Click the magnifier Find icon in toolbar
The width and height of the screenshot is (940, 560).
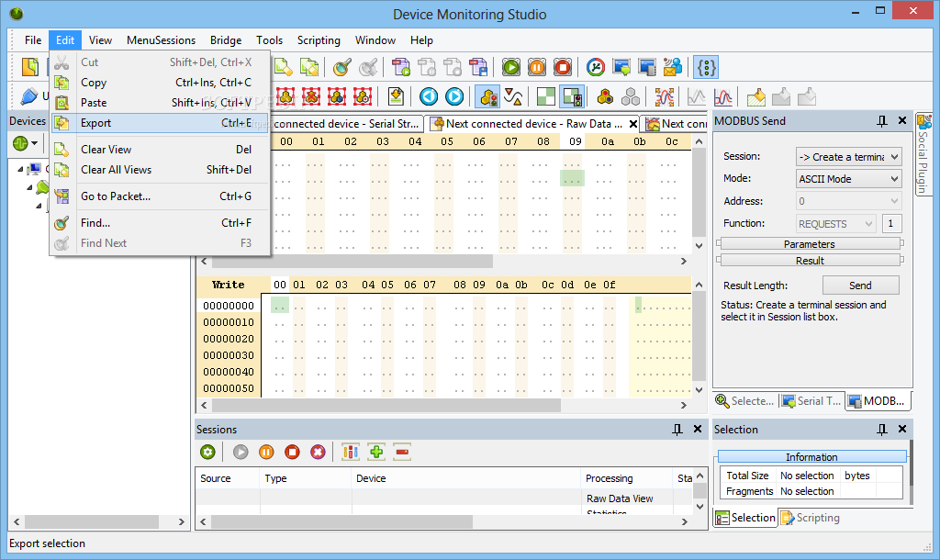342,67
